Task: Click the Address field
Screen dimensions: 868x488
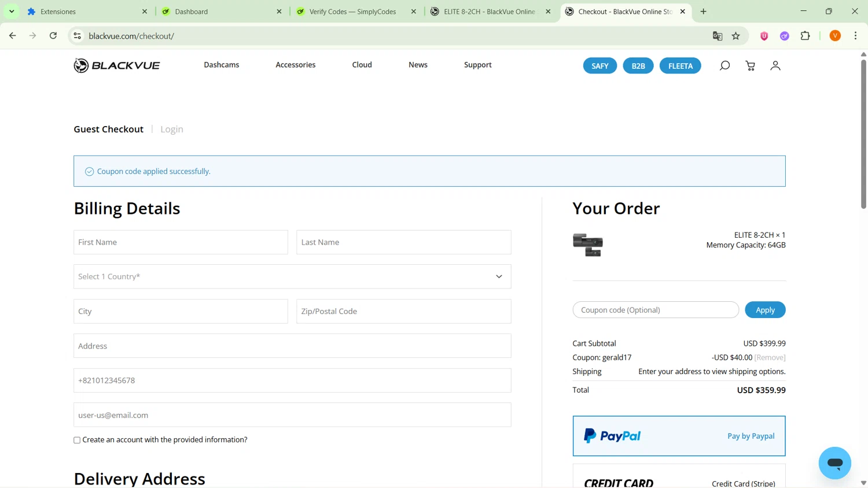Action: pyautogui.click(x=292, y=346)
